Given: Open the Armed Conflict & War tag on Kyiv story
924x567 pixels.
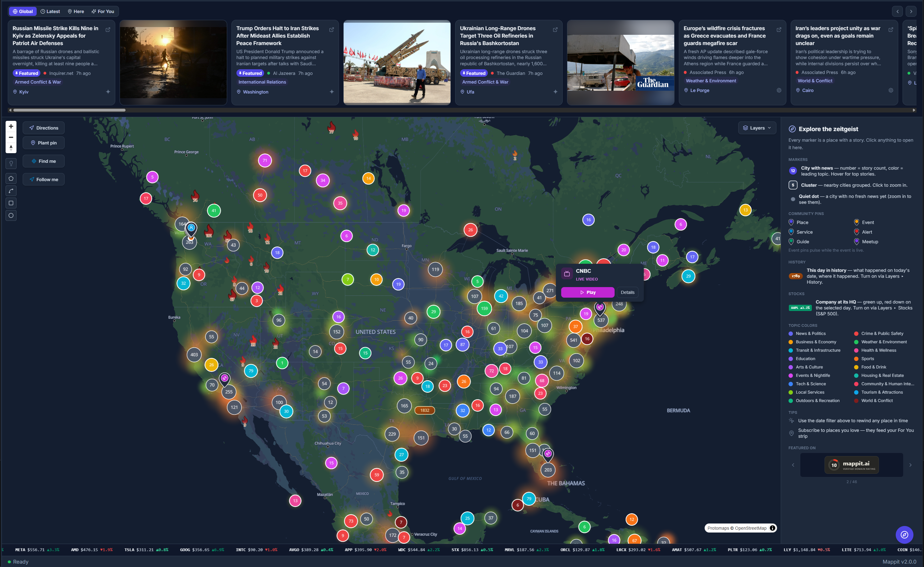Looking at the screenshot, I should [38, 82].
